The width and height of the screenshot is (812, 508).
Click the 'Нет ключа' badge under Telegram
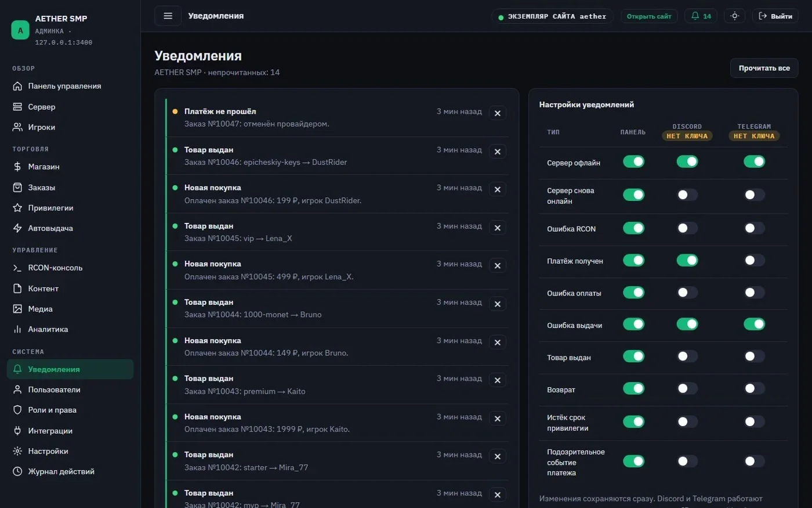coord(754,136)
